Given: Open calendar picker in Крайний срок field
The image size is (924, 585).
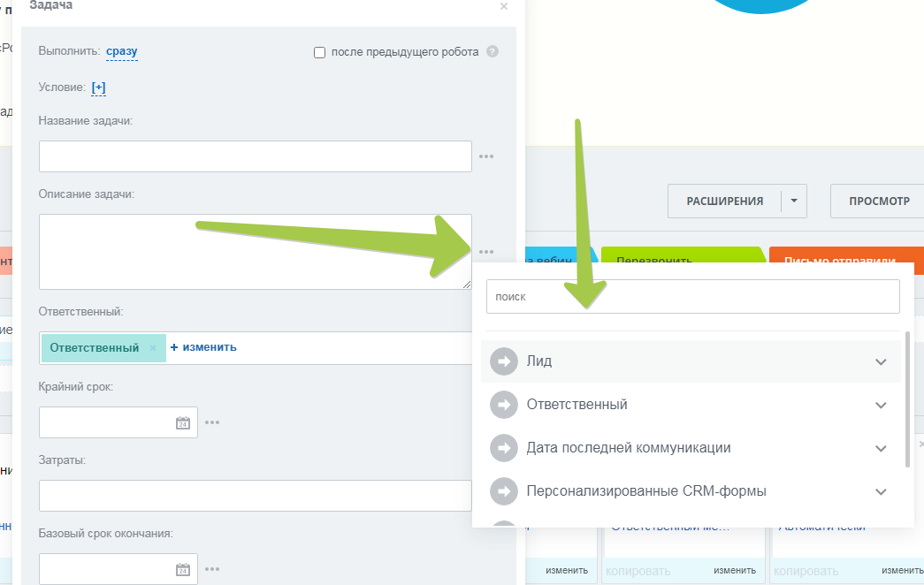Looking at the screenshot, I should (x=183, y=422).
